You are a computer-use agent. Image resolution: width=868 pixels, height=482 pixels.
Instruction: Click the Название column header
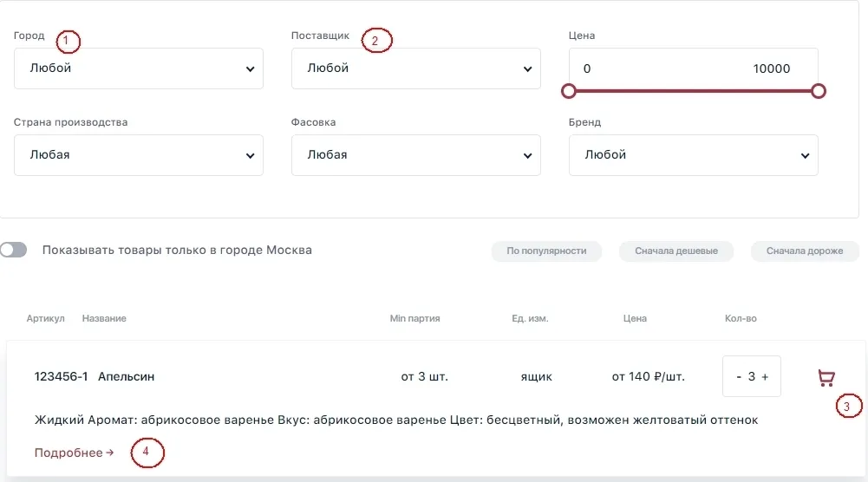click(104, 318)
